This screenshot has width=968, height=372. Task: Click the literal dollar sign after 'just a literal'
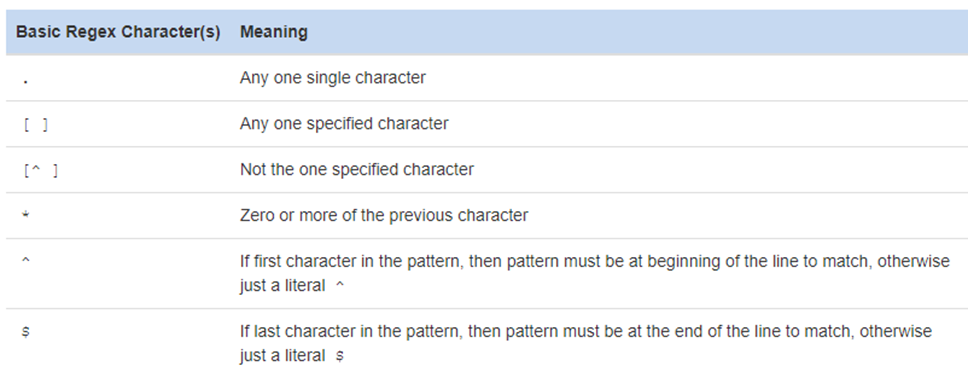339,356
